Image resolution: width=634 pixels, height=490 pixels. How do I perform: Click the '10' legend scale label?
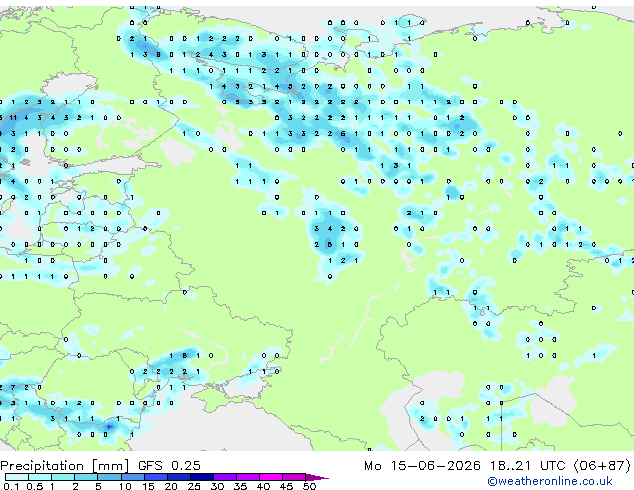pyautogui.click(x=125, y=486)
